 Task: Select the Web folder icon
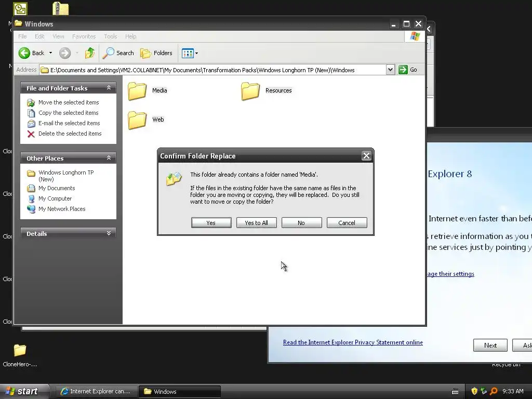point(137,120)
